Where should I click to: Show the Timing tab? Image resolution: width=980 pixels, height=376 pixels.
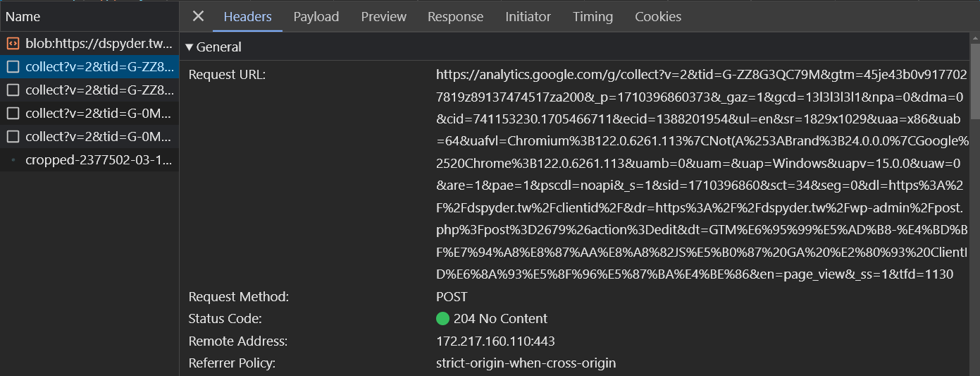593,16
